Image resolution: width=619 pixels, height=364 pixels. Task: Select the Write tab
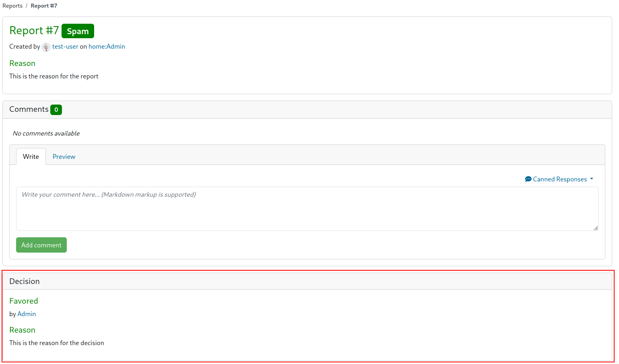coord(31,156)
